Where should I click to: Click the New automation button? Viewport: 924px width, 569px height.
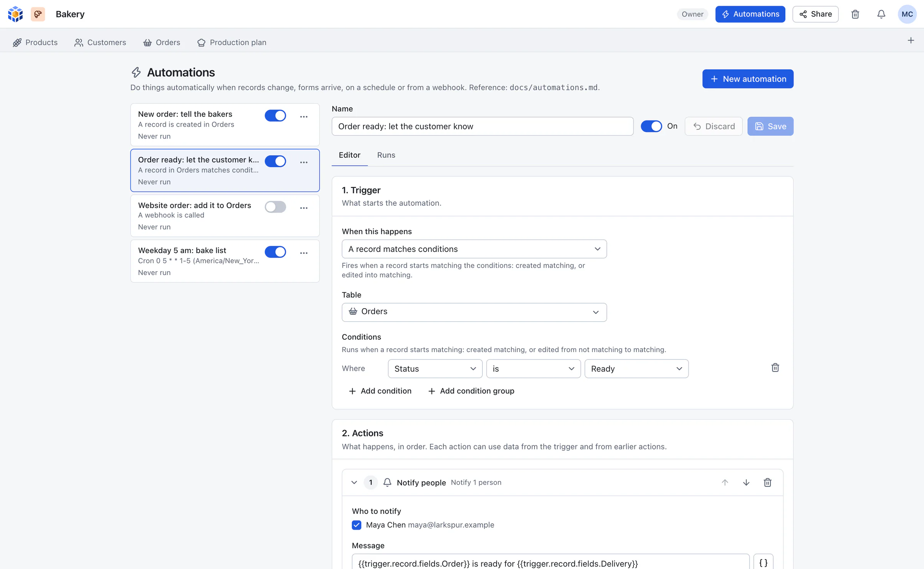(748, 79)
